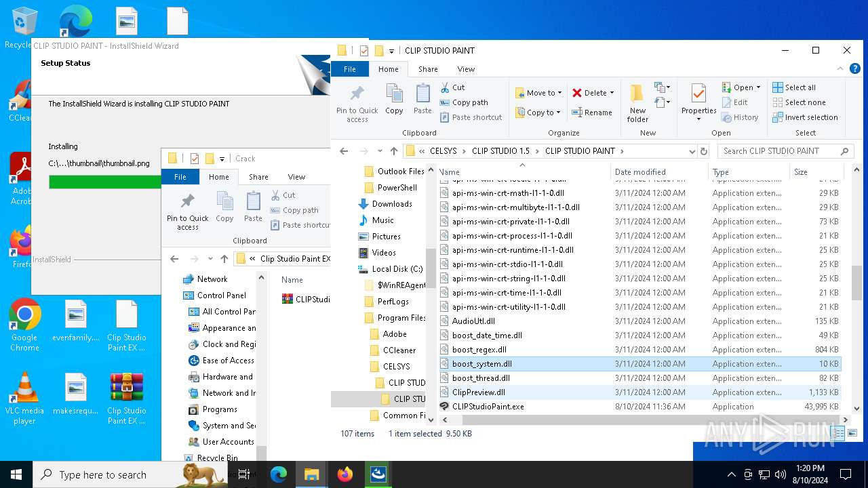Open Windows Start menu
The height and width of the screenshot is (488, 868).
click(16, 474)
